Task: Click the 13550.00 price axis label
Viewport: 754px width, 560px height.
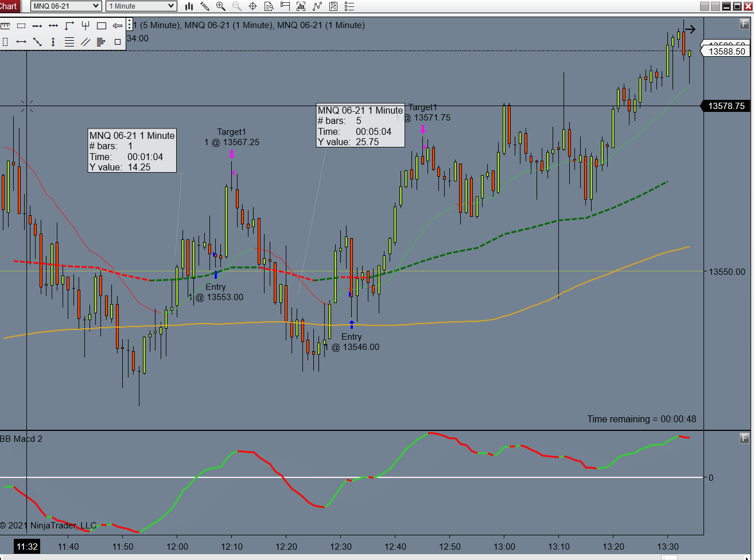Action: [x=727, y=271]
